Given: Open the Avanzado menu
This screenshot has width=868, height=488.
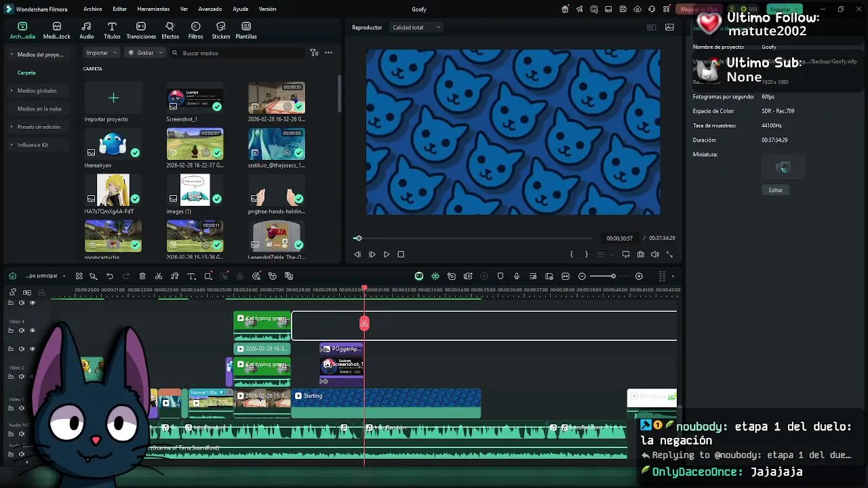Looking at the screenshot, I should (x=210, y=9).
